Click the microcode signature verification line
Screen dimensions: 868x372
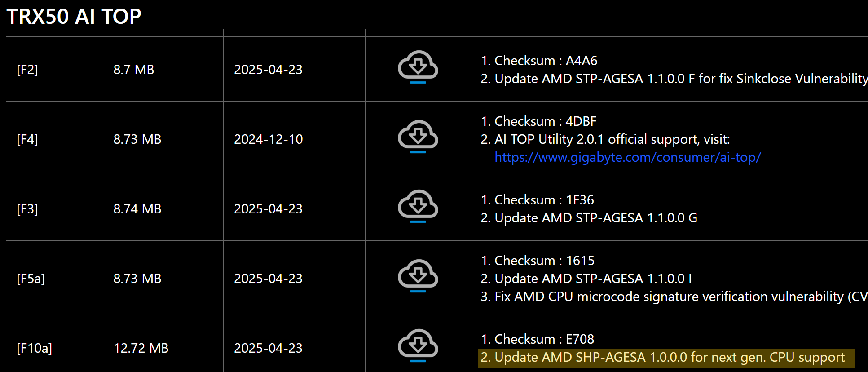pyautogui.click(x=674, y=297)
